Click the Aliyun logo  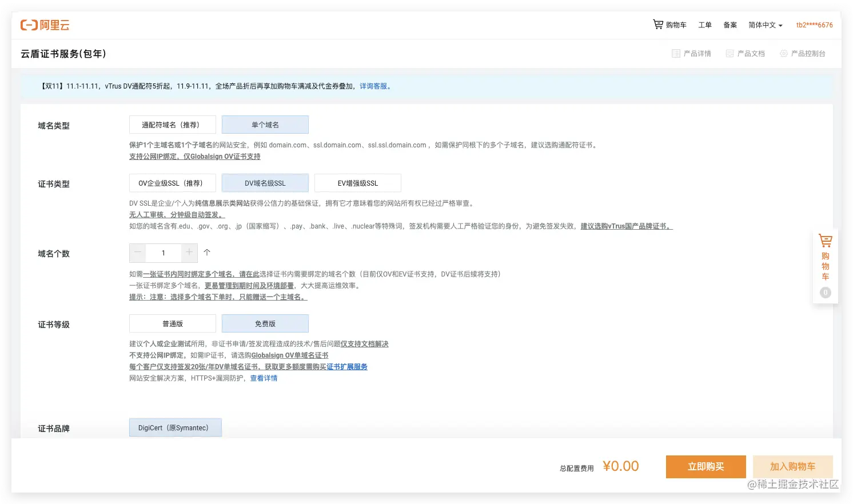[45, 25]
